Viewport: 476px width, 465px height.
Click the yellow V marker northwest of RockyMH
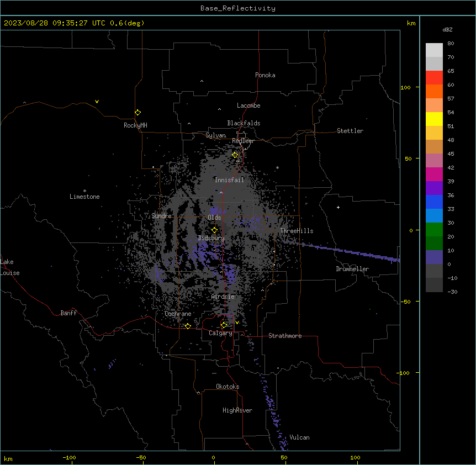(97, 102)
